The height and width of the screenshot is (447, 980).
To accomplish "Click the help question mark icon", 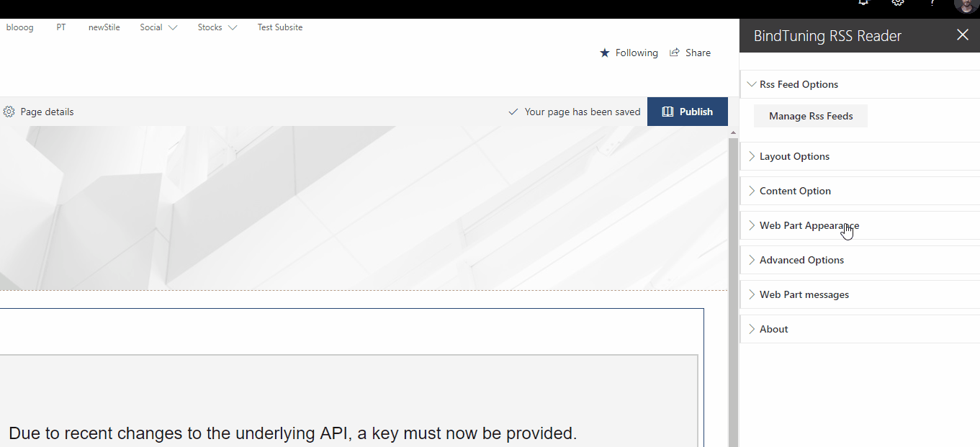I will pyautogui.click(x=932, y=3).
